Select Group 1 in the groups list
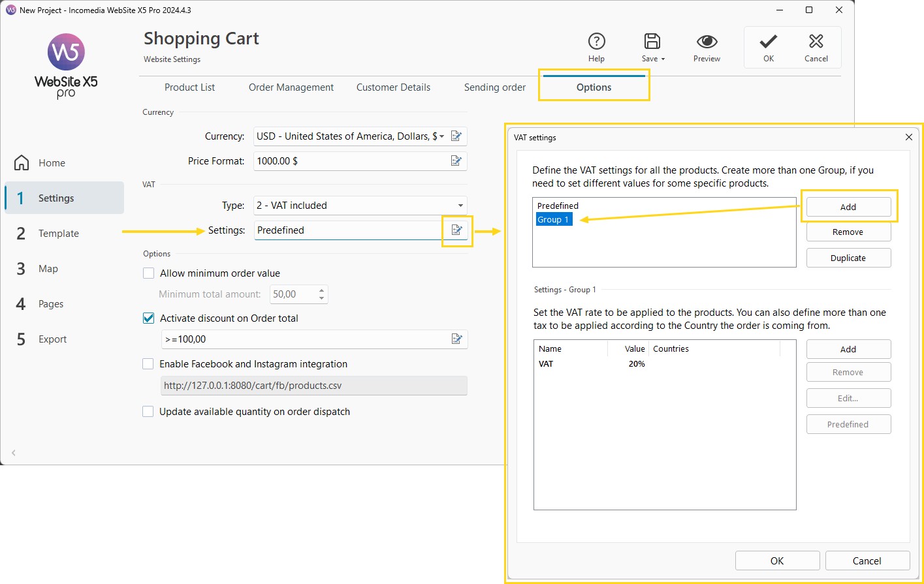Screen dimensions: 924x584 (x=554, y=219)
